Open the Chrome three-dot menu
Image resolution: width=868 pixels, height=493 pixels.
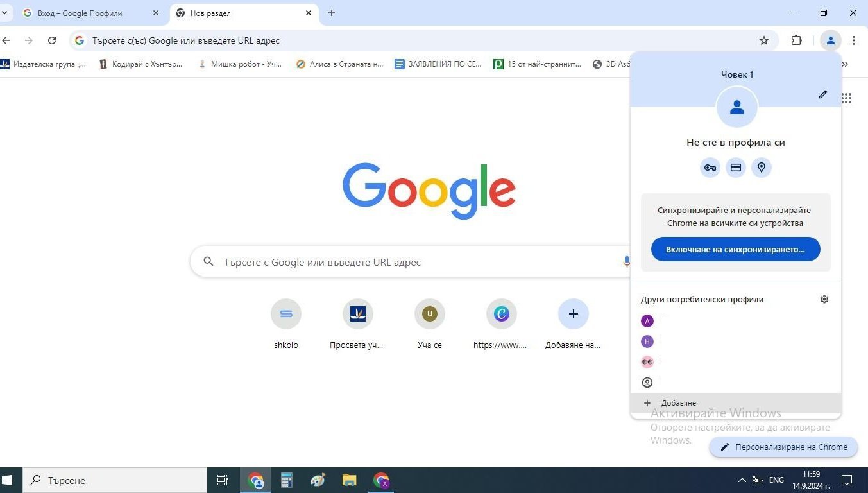pyautogui.click(x=854, y=40)
